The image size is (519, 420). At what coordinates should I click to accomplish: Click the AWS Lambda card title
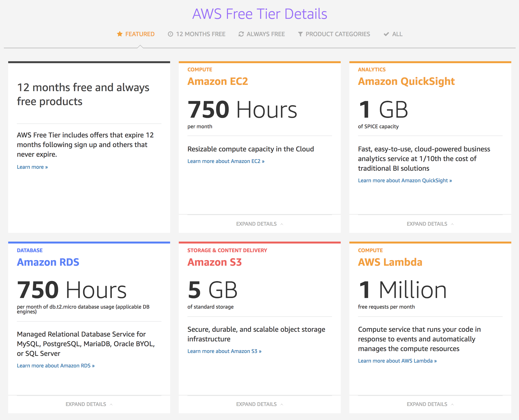pos(390,262)
